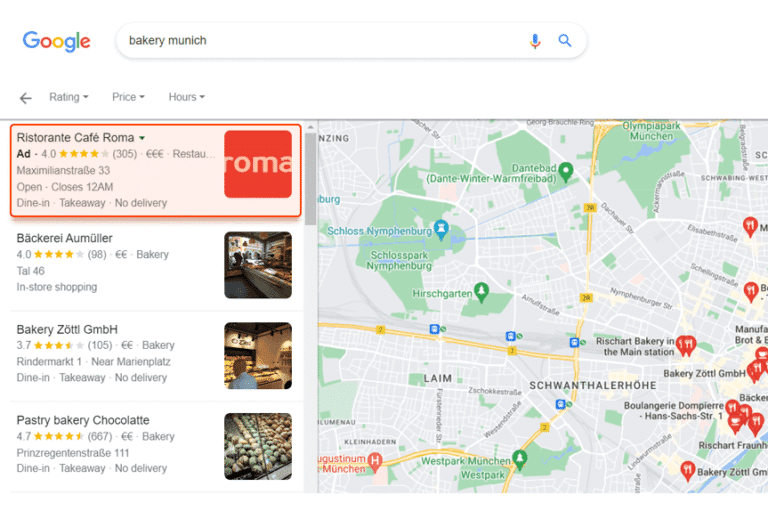Click the search box with bakery munich

(320, 41)
